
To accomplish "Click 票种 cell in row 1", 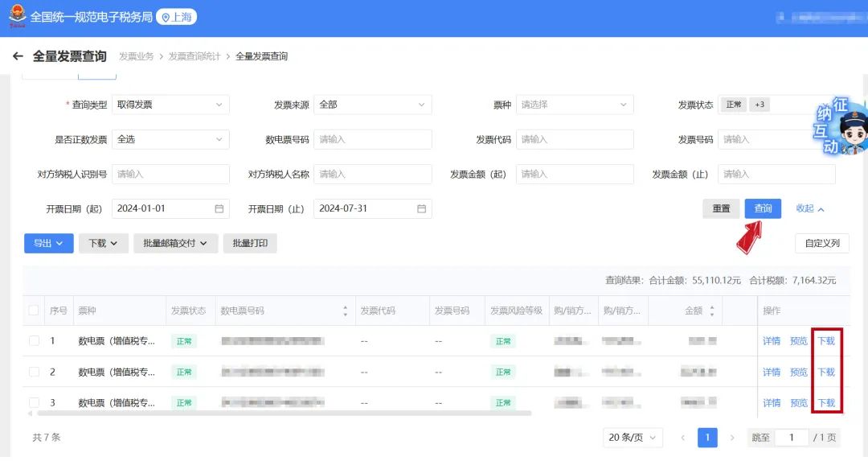I will (117, 341).
